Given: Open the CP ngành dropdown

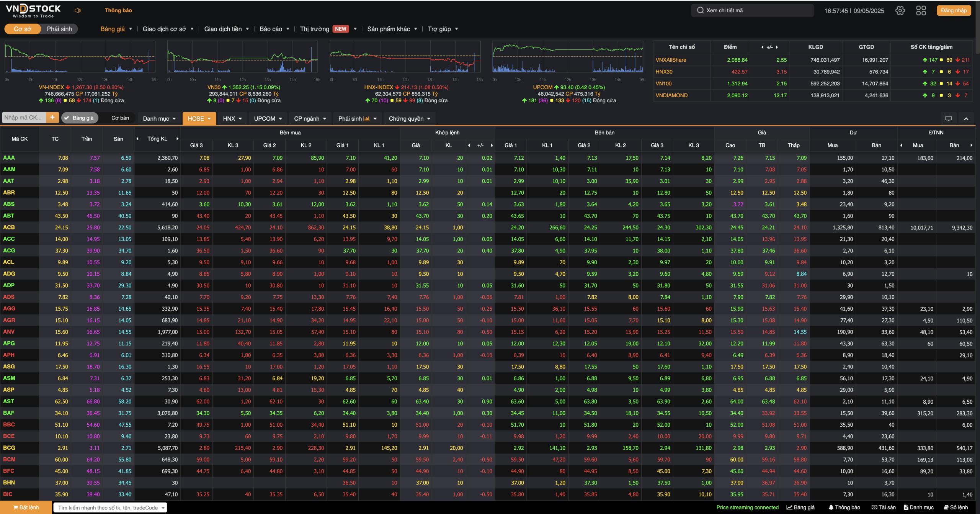Looking at the screenshot, I should (x=310, y=119).
